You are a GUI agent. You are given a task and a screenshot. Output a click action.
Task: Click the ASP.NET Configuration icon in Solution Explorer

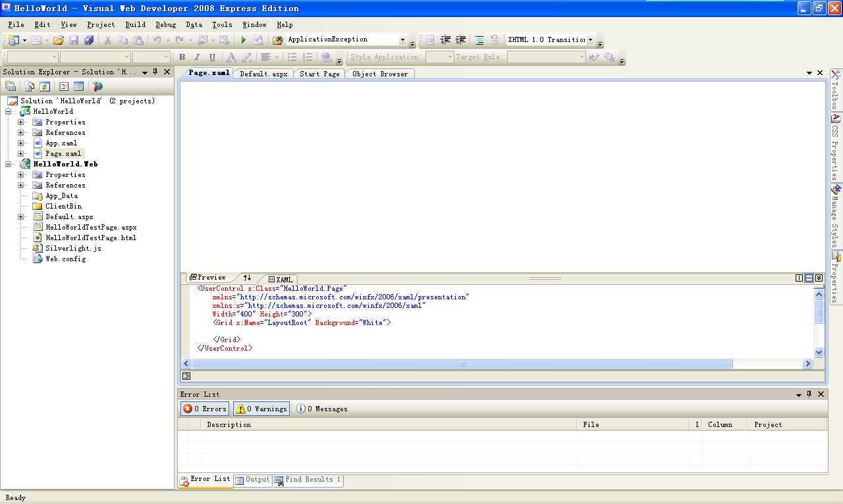click(97, 86)
